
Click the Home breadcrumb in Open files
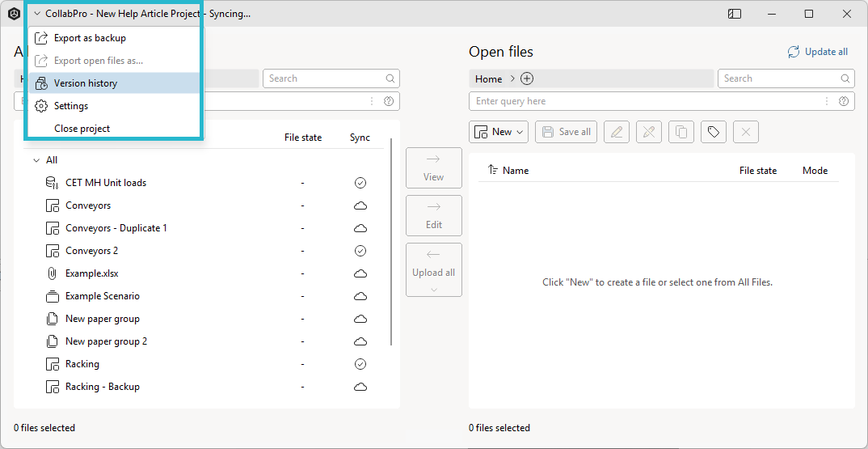[x=489, y=78]
